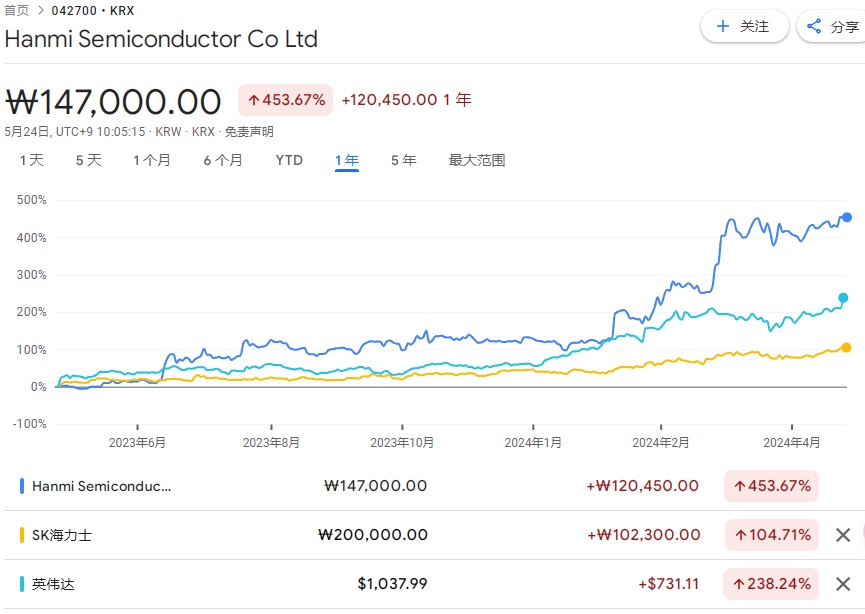The height and width of the screenshot is (614, 865).
Task: Click the blue Hanmi endpoint dot on chart
Action: tap(846, 217)
